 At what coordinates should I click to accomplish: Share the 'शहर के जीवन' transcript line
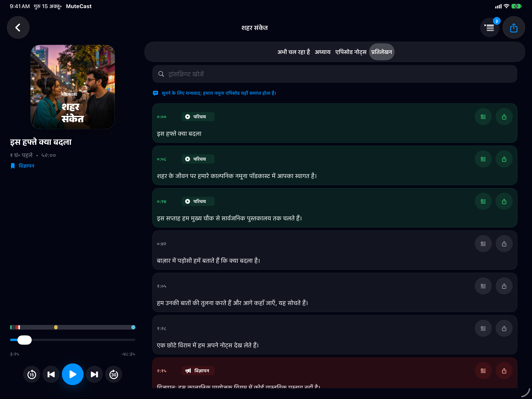(504, 159)
